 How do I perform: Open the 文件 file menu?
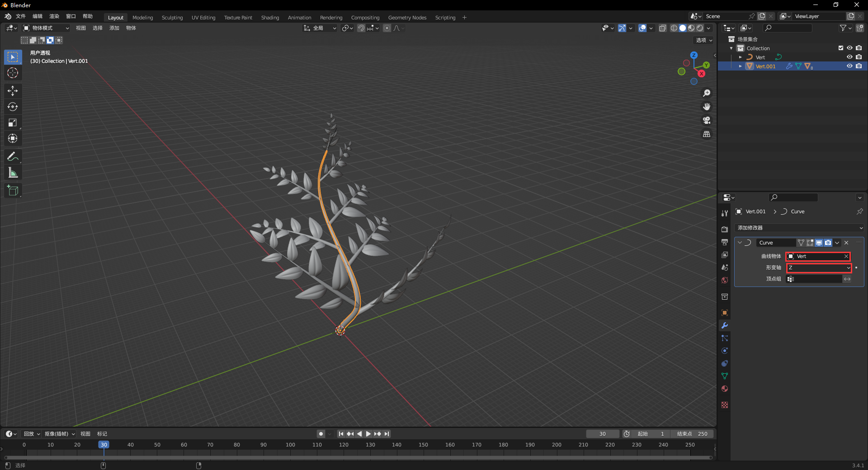(x=21, y=16)
